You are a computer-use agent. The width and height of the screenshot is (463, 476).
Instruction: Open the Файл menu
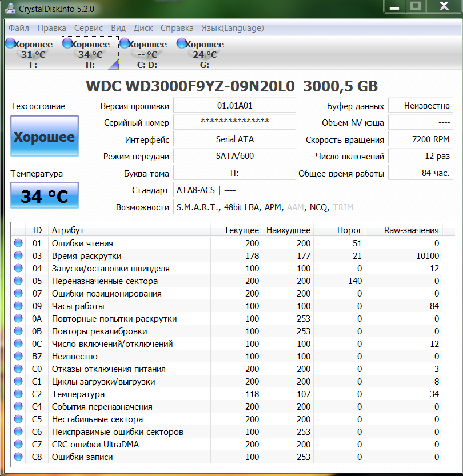tap(18, 28)
